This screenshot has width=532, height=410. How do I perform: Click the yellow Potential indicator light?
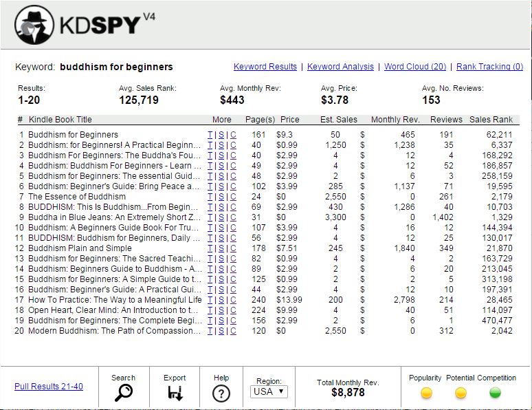point(461,393)
